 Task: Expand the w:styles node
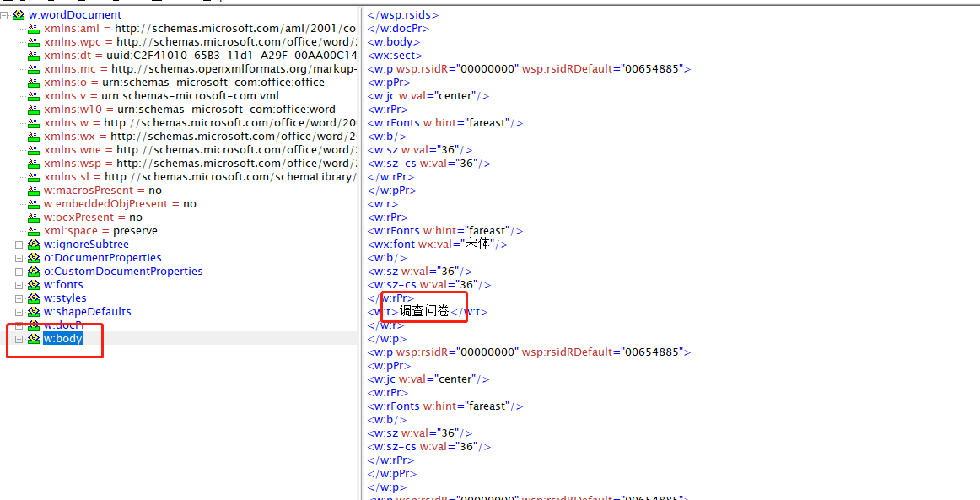(19, 298)
